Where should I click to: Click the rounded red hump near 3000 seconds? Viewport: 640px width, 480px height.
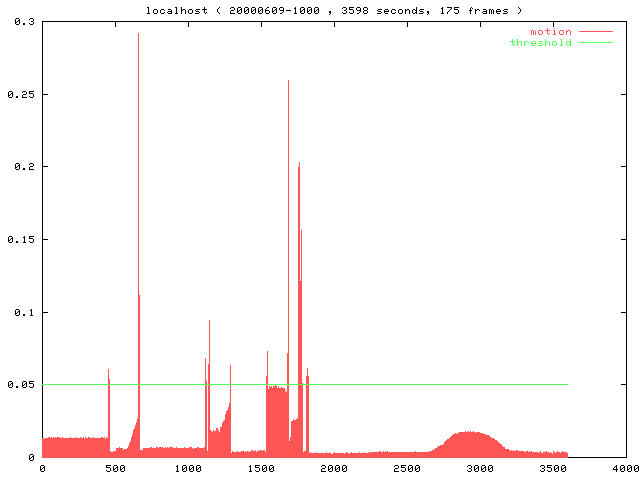click(x=470, y=445)
